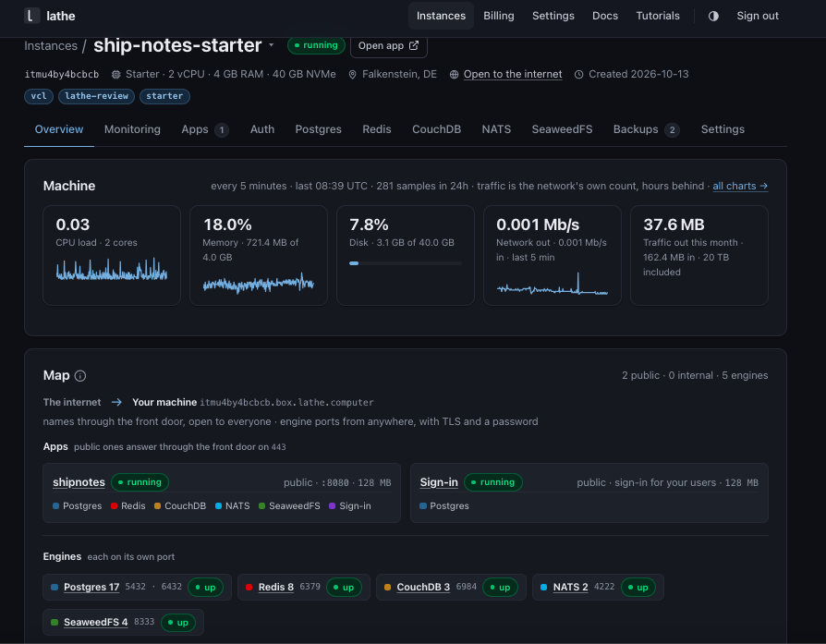826x644 pixels.
Task: Click the globe icon beside Open to the internet
Action: [x=454, y=74]
